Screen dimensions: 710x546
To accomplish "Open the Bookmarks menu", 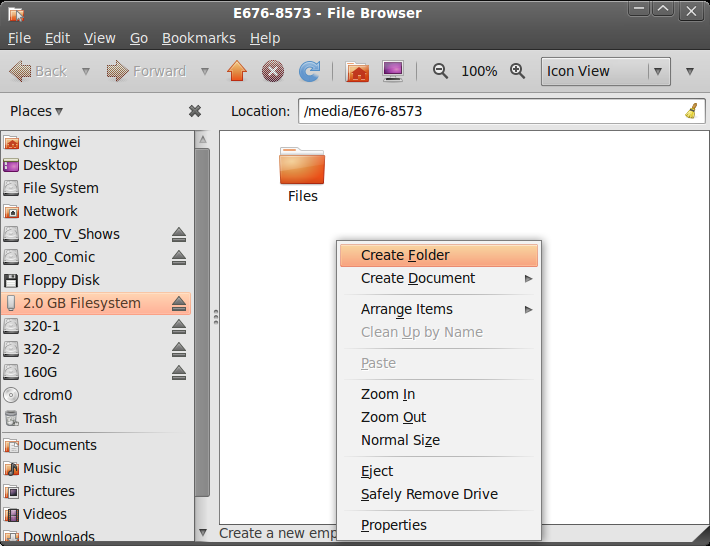I will coord(199,38).
